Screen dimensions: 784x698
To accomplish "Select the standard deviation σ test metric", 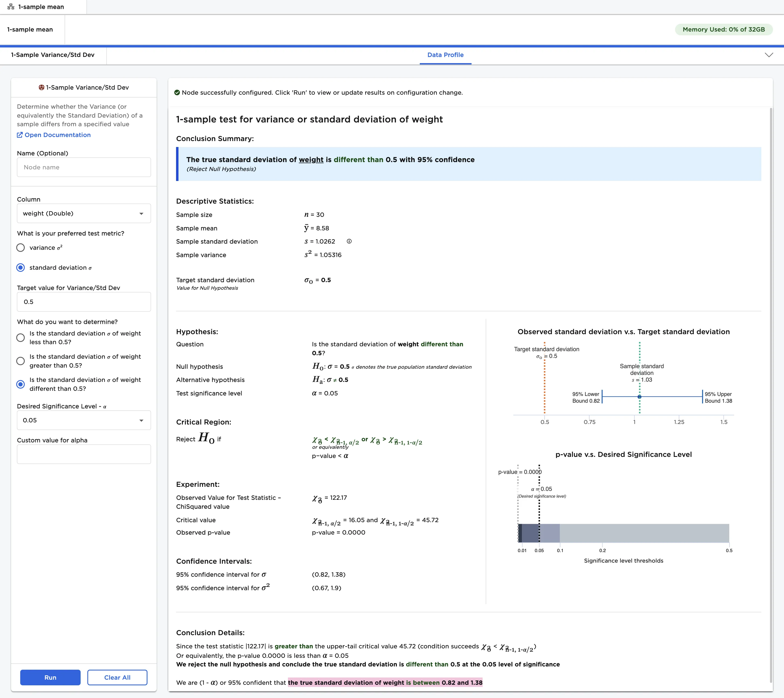I will tap(20, 268).
